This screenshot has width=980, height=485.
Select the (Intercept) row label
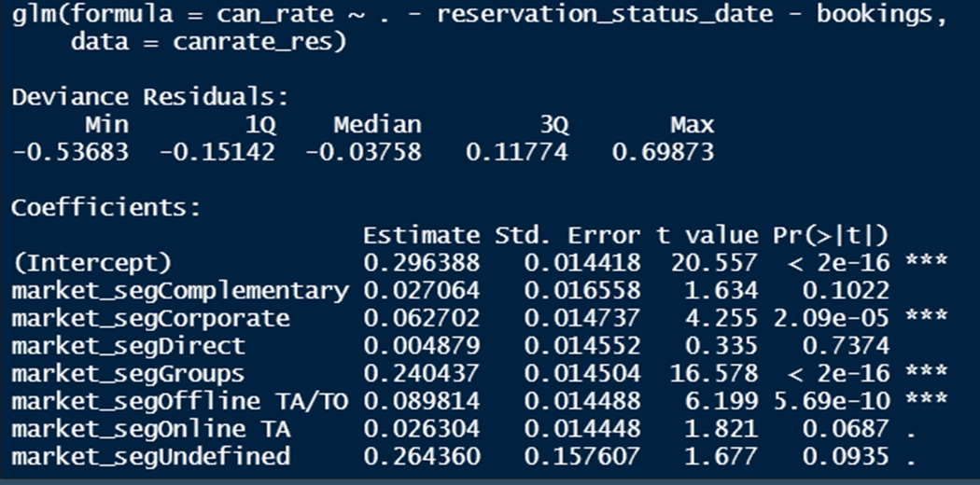tap(91, 263)
